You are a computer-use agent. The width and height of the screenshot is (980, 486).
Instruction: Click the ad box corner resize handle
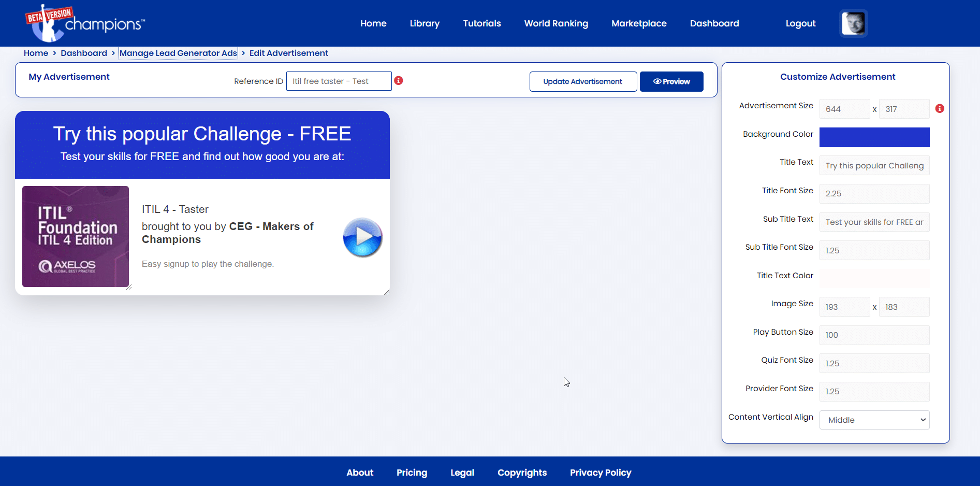[387, 292]
